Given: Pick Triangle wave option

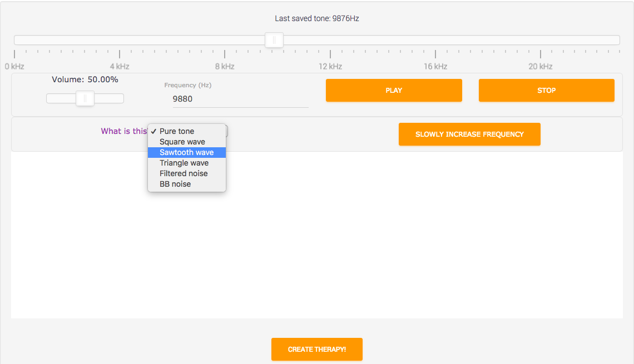Looking at the screenshot, I should pyautogui.click(x=187, y=163).
